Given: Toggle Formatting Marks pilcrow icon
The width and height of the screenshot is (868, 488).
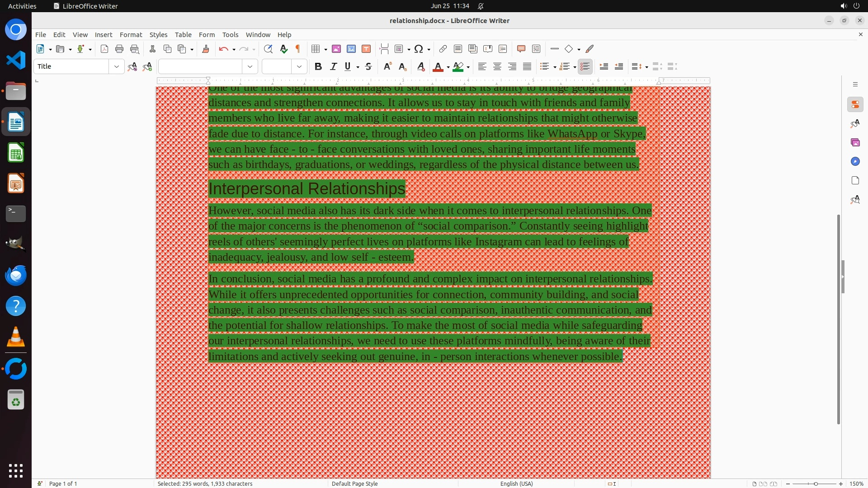Looking at the screenshot, I should tap(298, 49).
